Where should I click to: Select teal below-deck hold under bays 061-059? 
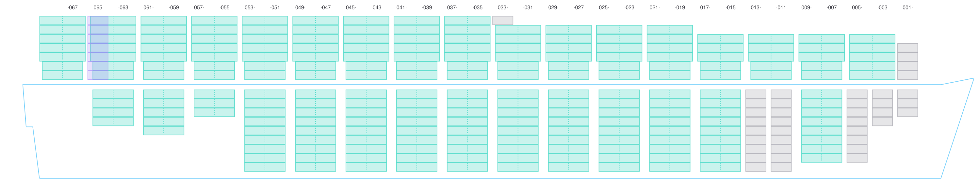(x=164, y=112)
